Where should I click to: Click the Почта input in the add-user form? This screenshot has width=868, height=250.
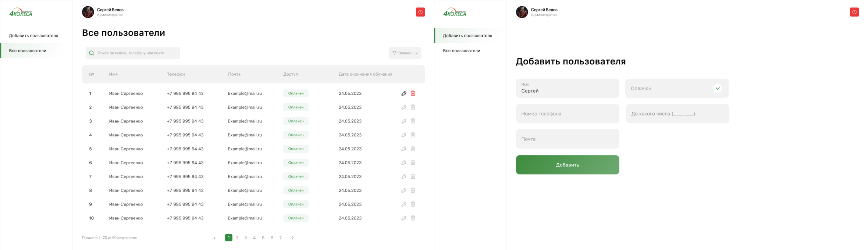click(567, 139)
